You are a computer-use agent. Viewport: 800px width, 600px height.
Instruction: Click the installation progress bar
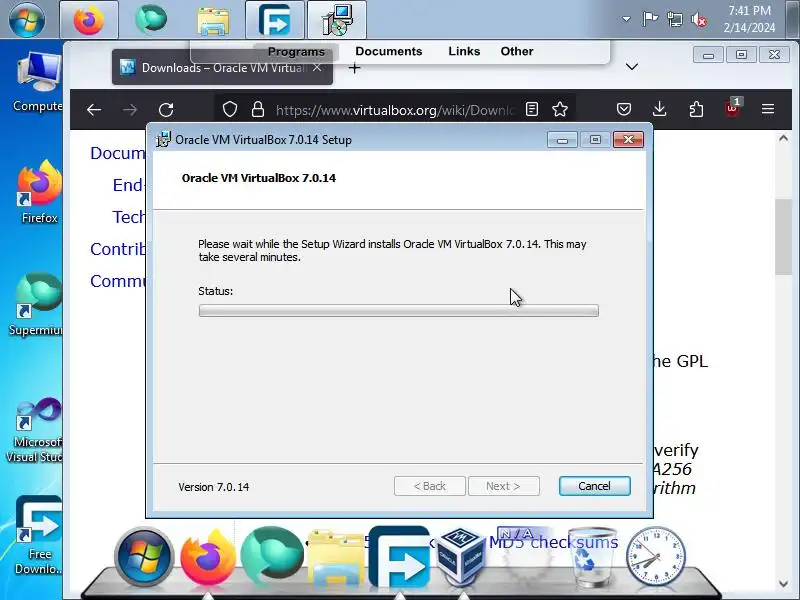pos(398,311)
